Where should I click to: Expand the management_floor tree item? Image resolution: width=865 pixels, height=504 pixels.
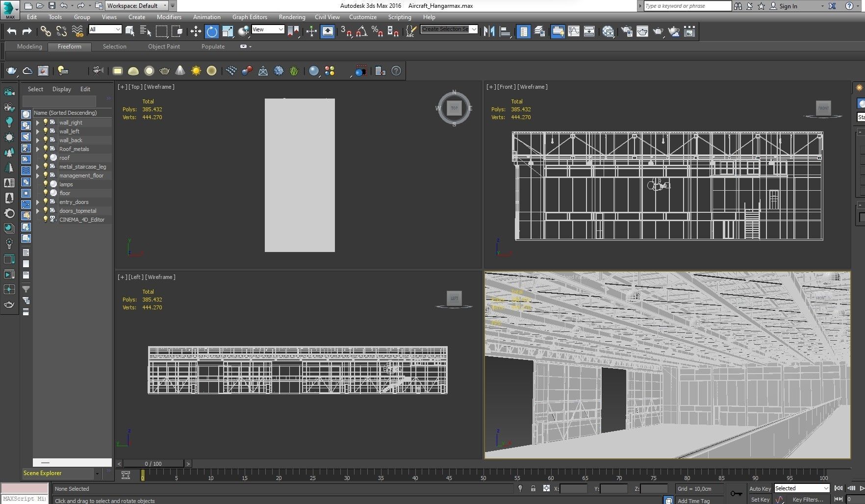coord(38,176)
